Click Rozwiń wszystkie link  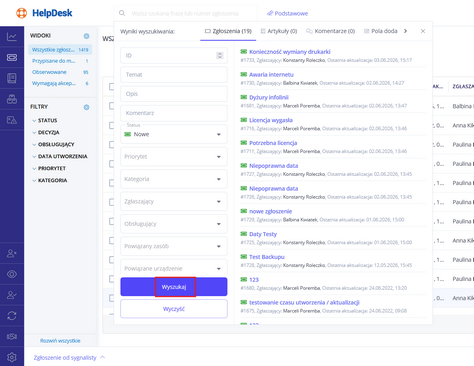60,341
